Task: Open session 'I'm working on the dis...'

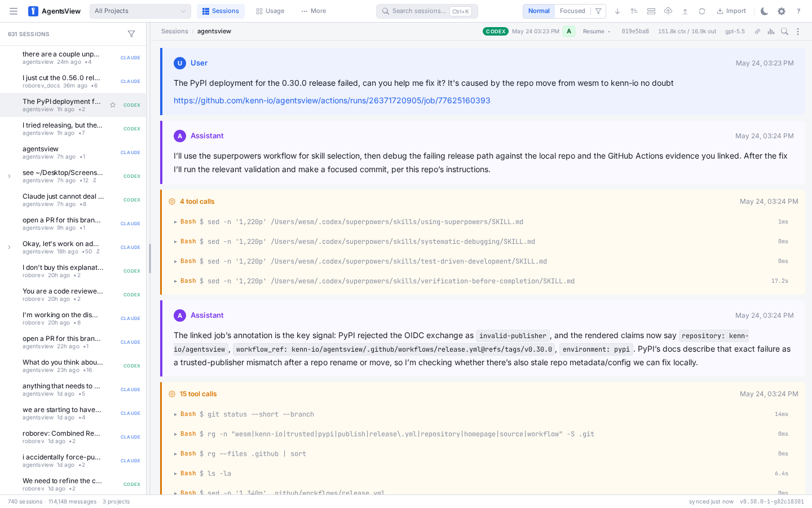Action: point(73,318)
